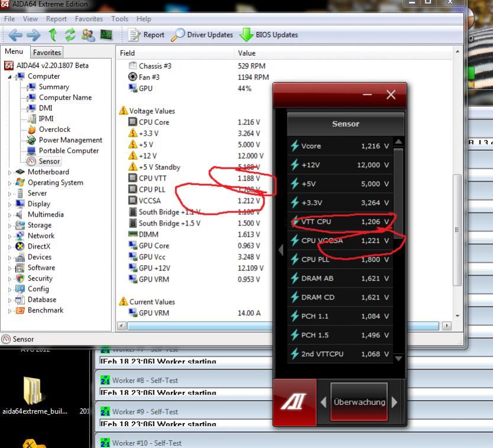Viewport: 493px width, 448px height.
Task: Expand the Network tree node
Action: point(9,236)
